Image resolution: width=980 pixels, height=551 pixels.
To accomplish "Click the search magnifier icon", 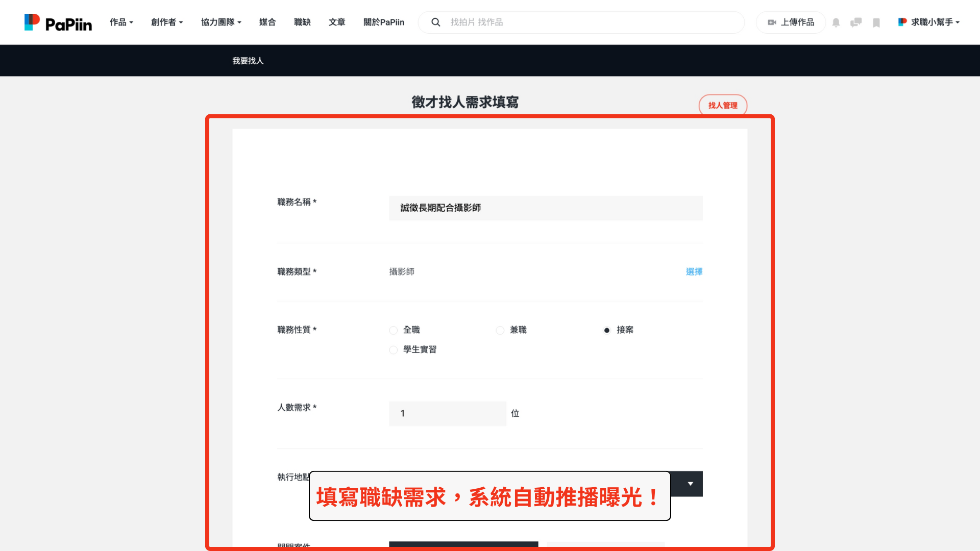I will (435, 22).
